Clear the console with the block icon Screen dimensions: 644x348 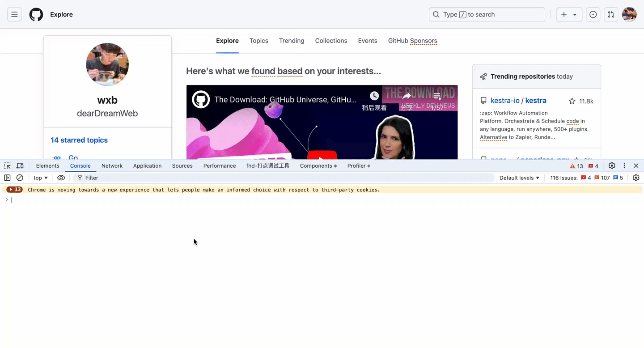pos(20,178)
